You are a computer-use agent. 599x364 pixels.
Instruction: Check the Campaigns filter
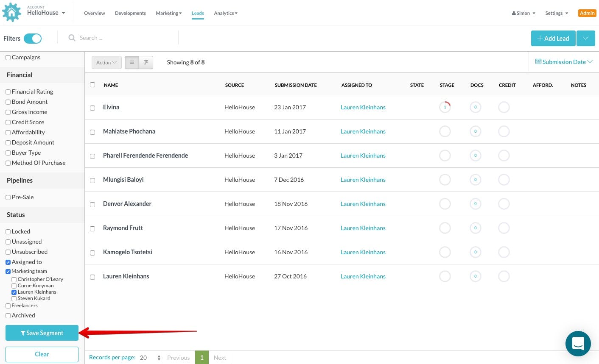[x=8, y=58]
